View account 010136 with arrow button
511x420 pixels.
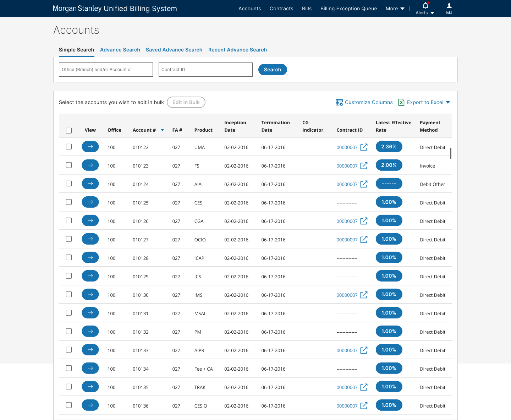[90, 405]
